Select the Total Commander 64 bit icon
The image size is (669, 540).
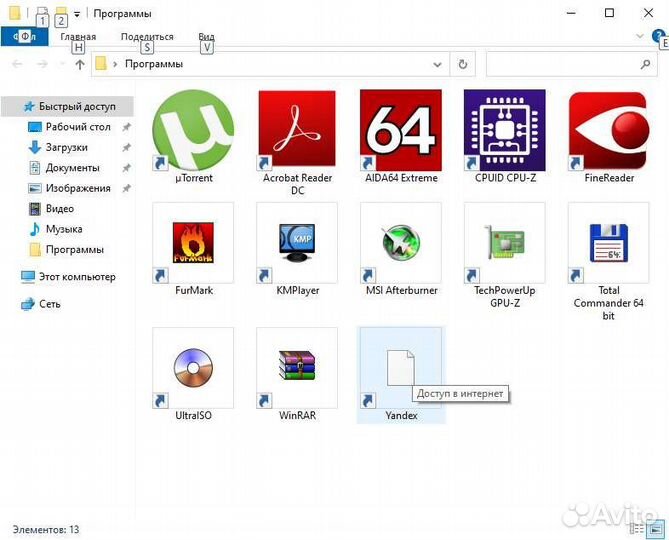pos(608,243)
